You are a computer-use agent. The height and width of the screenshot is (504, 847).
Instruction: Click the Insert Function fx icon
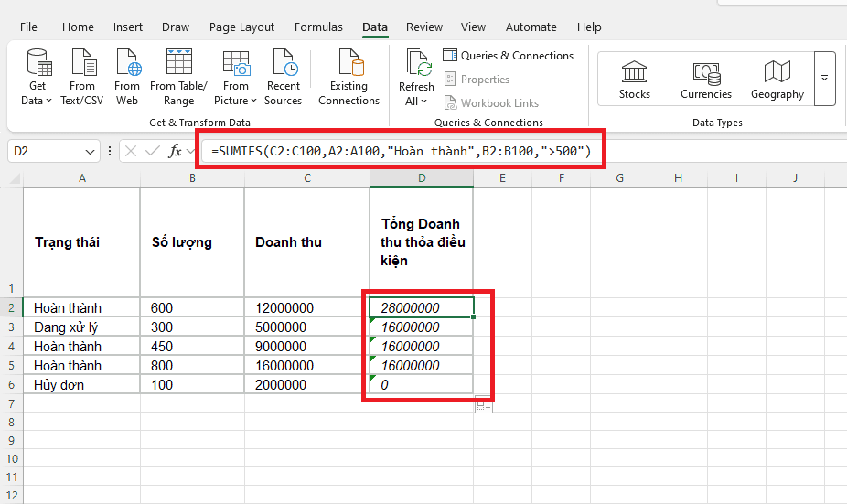click(175, 151)
